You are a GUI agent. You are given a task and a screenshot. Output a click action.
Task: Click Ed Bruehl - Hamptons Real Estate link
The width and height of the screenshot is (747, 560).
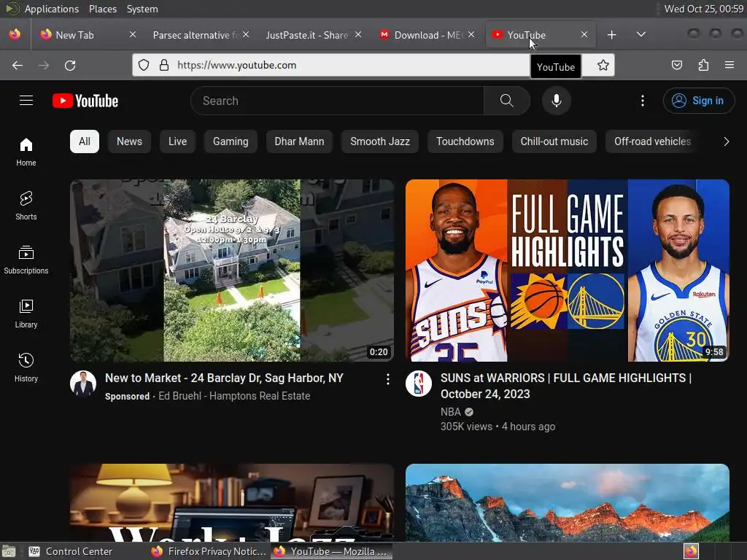point(234,396)
